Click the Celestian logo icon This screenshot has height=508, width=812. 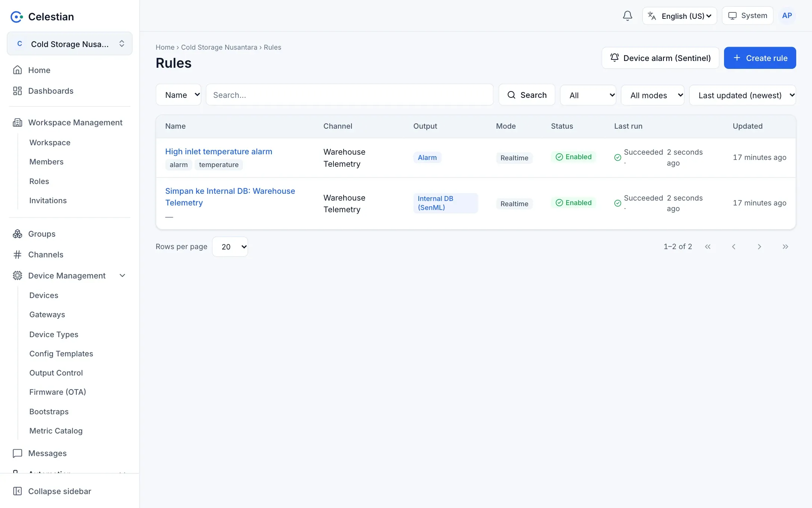[17, 17]
